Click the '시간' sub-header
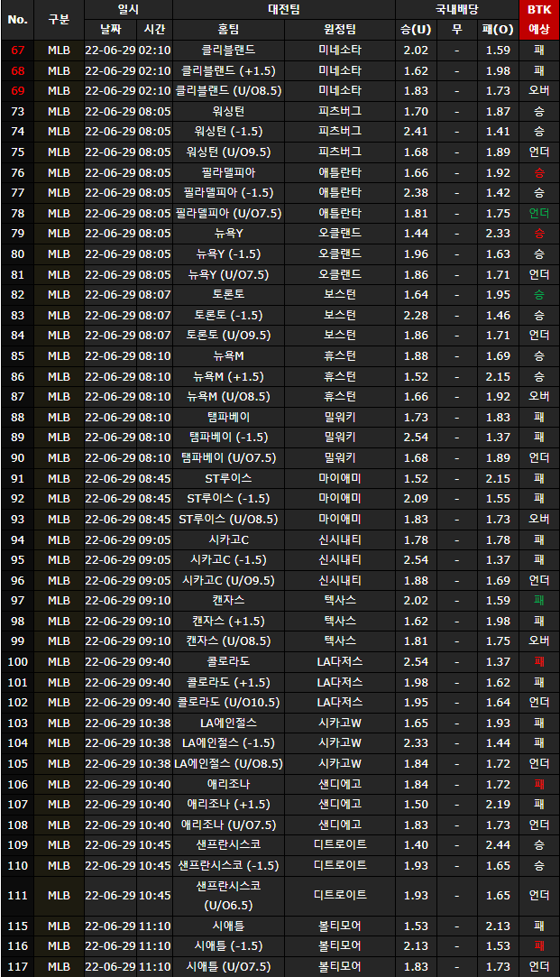 click(x=154, y=29)
